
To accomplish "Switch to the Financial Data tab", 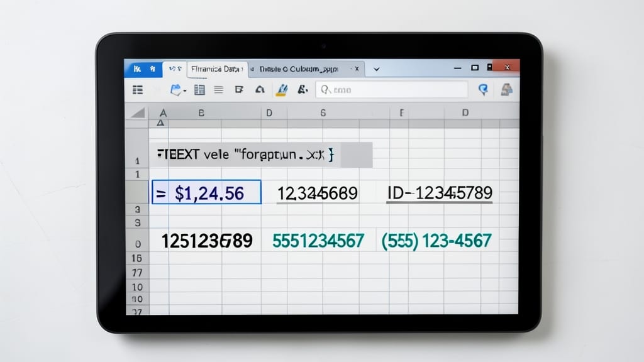I will click(x=217, y=69).
